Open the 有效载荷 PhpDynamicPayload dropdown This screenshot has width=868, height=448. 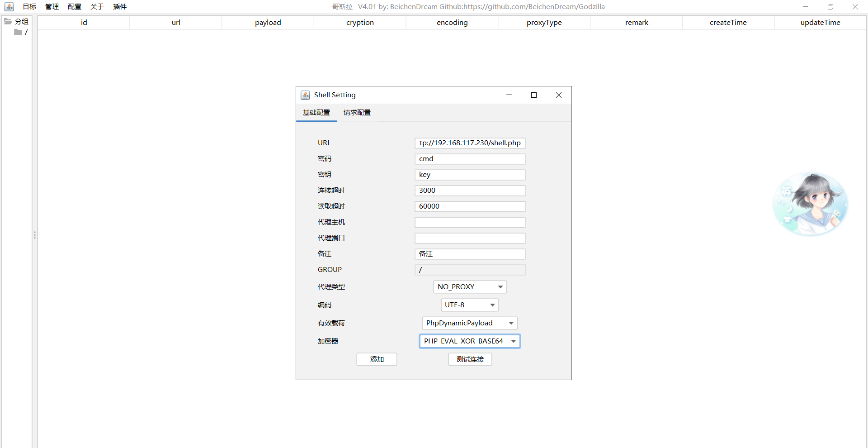point(470,323)
